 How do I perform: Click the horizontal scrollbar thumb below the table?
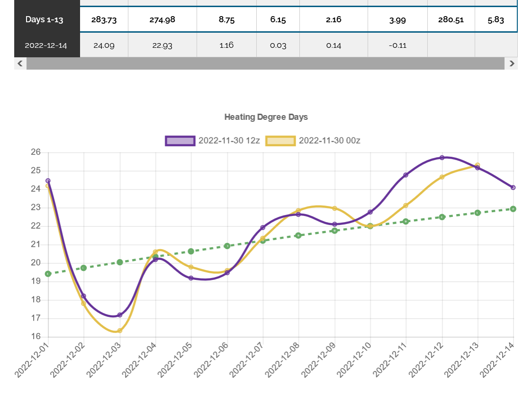click(265, 63)
